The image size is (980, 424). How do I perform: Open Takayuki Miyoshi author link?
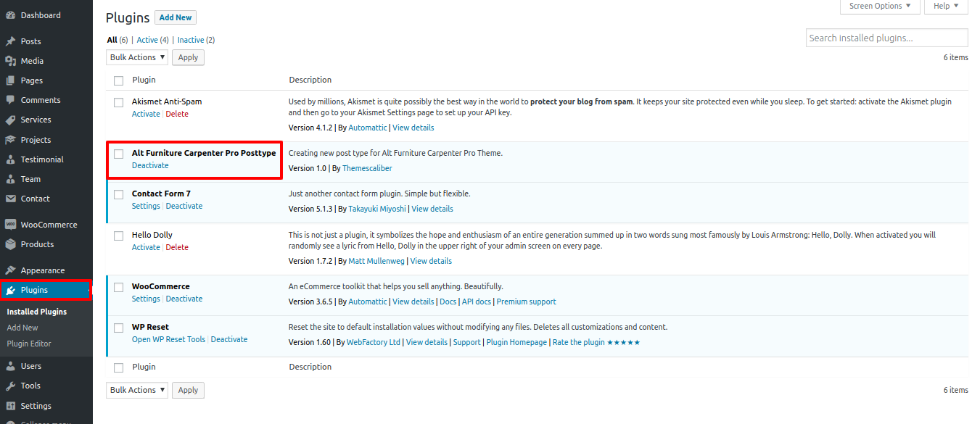pos(376,209)
